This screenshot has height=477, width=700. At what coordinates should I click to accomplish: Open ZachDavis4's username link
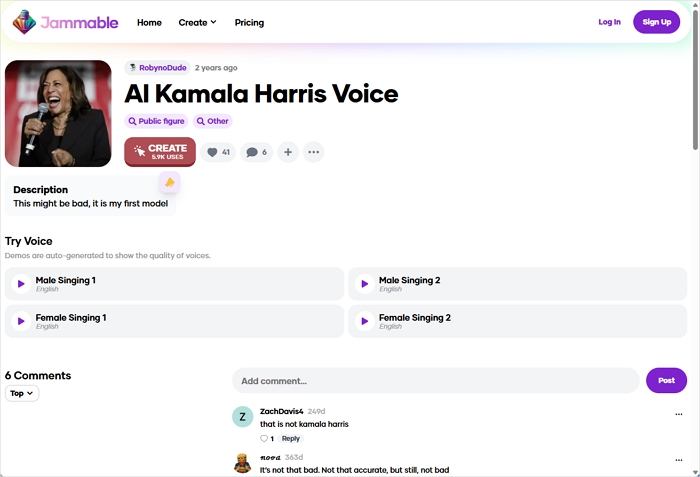tap(282, 411)
